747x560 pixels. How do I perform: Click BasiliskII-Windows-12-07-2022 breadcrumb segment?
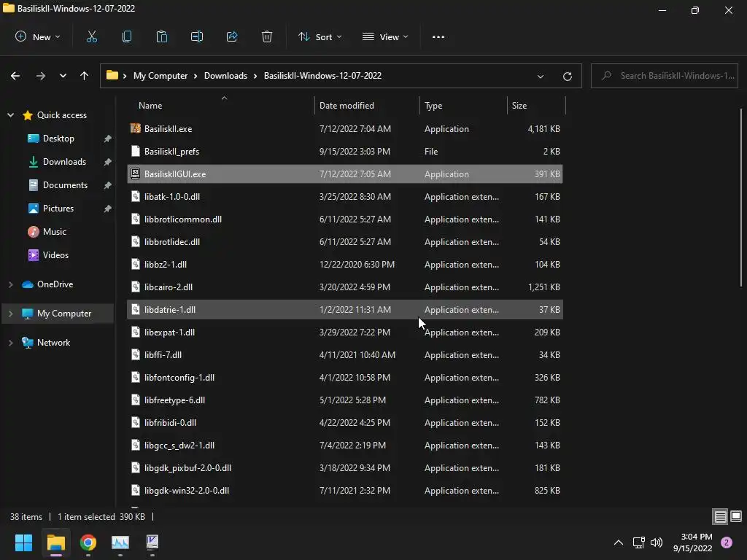322,76
